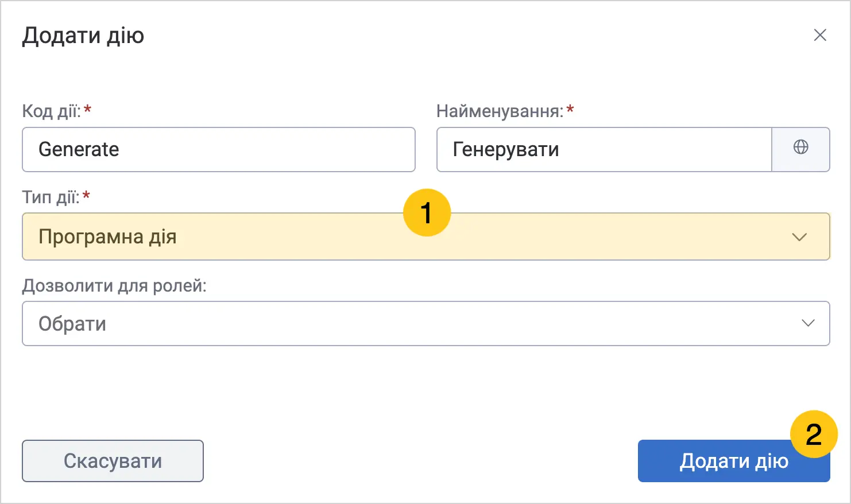Screen dimensions: 851x504
Task: Click the Дозволити для ролей label
Action: pos(114,285)
